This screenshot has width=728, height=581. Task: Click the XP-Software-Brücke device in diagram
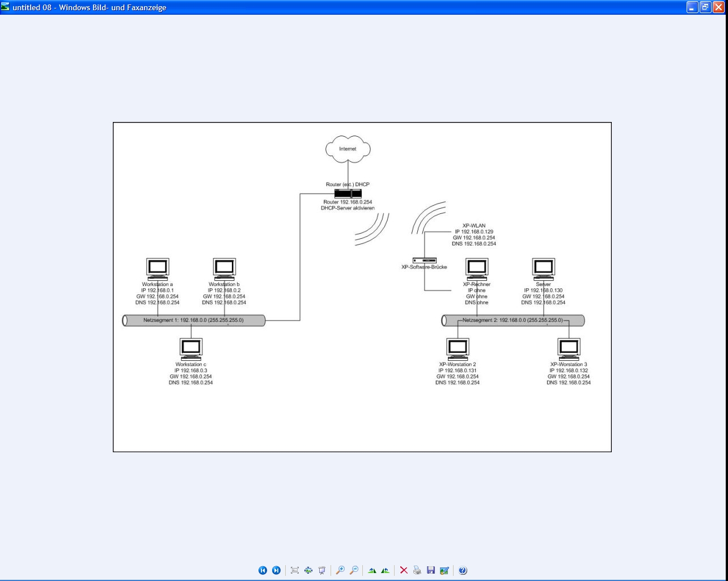424,260
